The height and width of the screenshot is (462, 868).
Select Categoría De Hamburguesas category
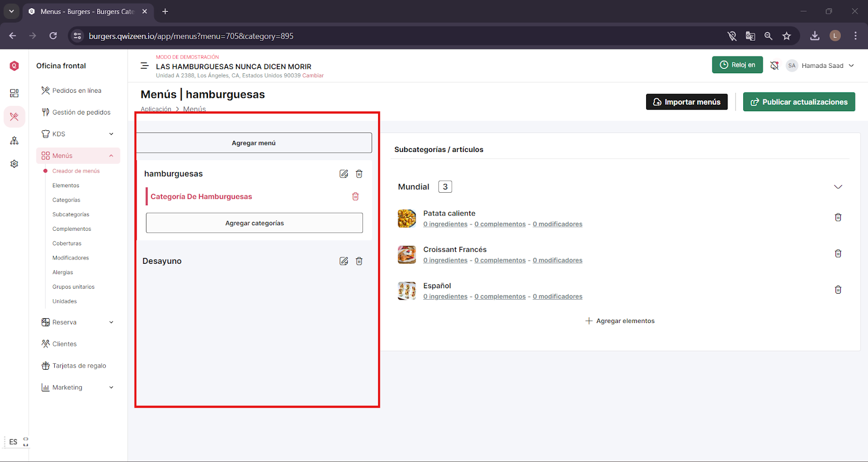coord(201,197)
